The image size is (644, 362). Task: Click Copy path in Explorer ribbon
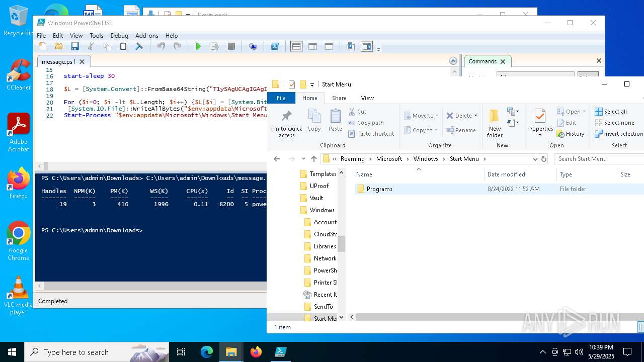pos(365,123)
